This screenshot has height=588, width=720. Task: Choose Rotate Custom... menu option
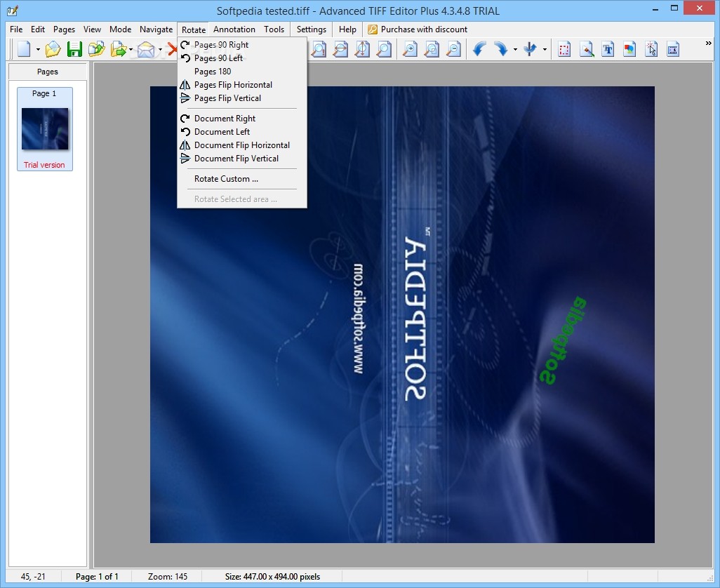coord(226,179)
